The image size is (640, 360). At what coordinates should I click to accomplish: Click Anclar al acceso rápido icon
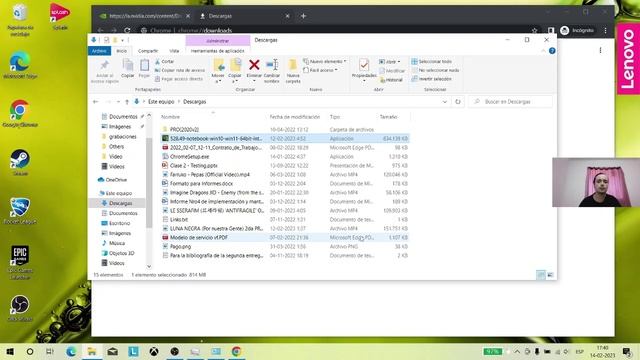[x=104, y=65]
